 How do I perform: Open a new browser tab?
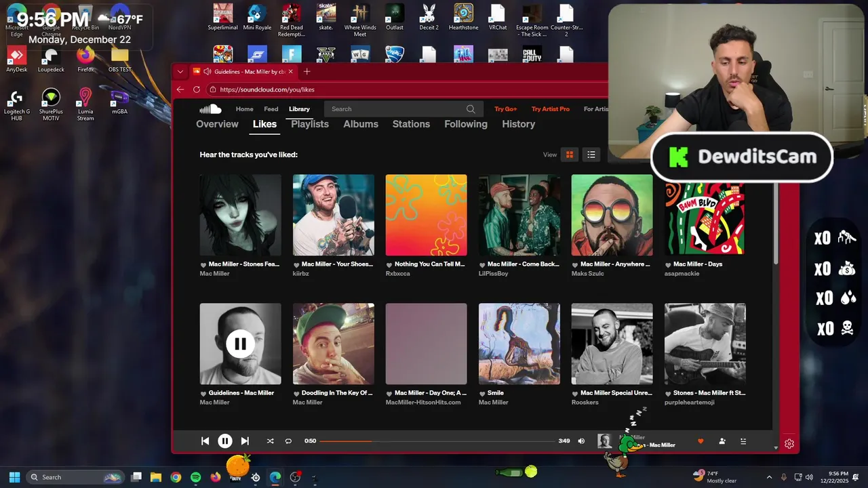point(307,71)
